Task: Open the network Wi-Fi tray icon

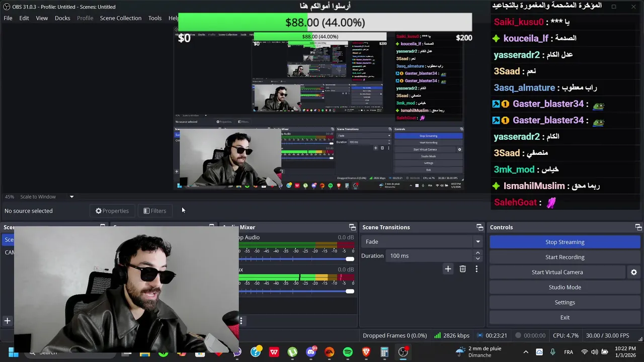Action: [x=584, y=352]
